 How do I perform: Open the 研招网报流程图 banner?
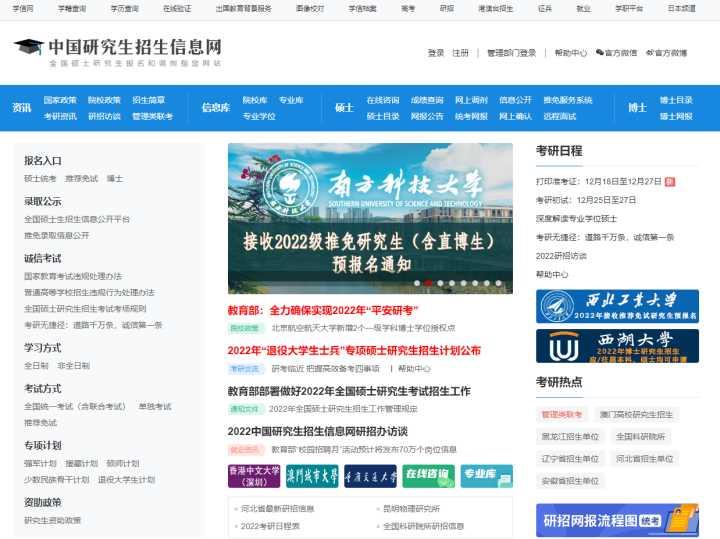(x=617, y=520)
